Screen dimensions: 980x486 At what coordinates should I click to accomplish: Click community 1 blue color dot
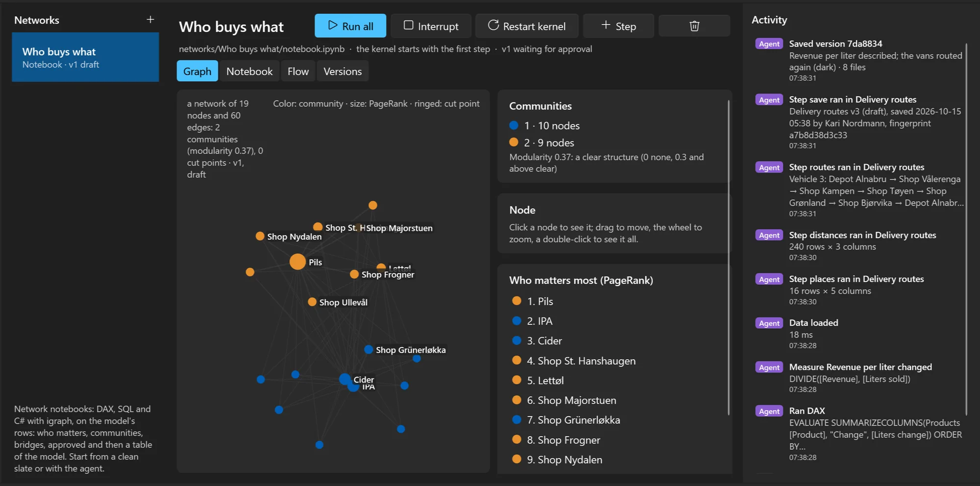(x=514, y=125)
